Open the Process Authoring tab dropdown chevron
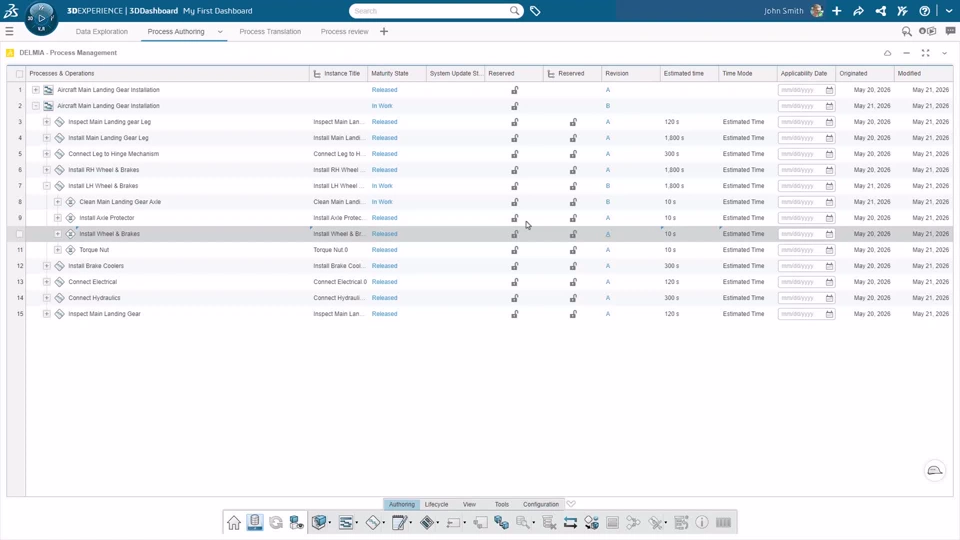This screenshot has height=540, width=960. 220,32
